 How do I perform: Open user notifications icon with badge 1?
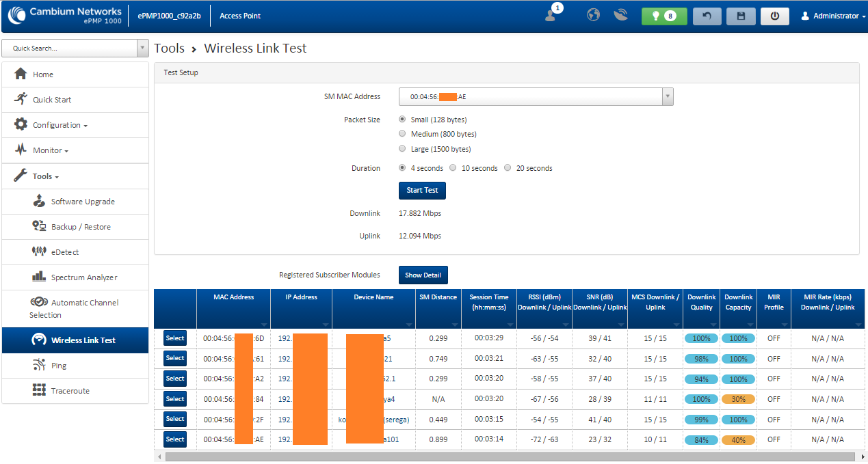pos(552,14)
